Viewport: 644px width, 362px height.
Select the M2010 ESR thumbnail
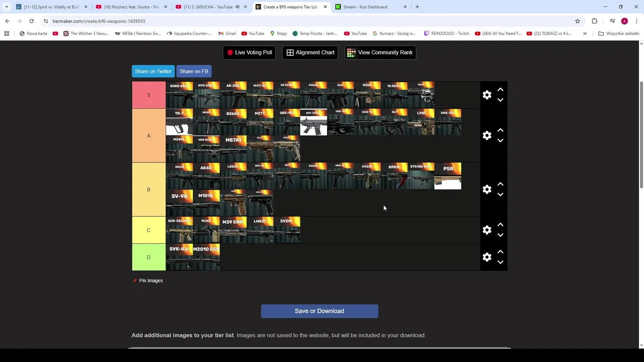206,257
